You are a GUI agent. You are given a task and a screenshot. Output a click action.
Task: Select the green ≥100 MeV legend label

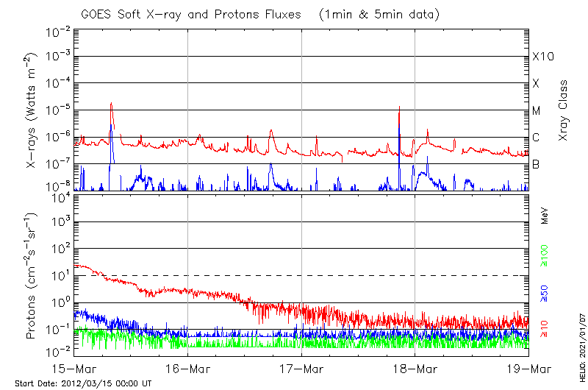pos(545,258)
